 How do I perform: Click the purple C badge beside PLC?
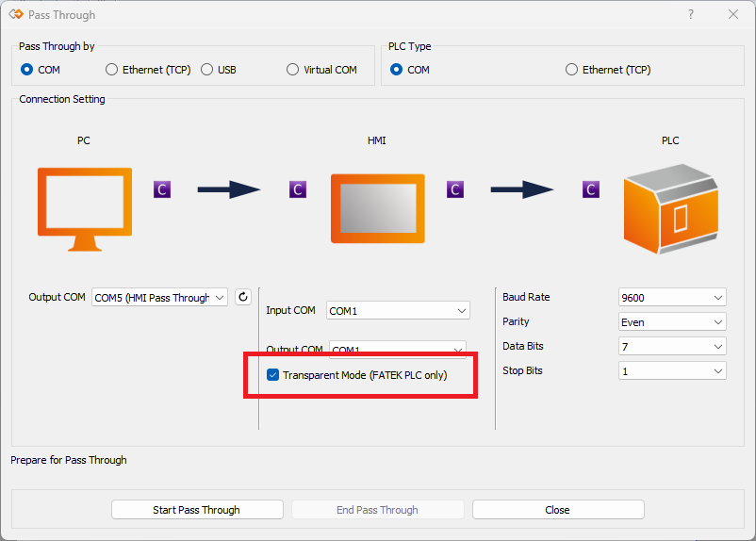click(x=591, y=189)
